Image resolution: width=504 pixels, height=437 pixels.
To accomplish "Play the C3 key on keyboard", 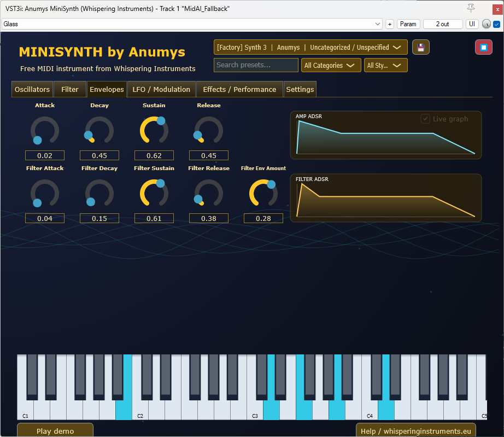I will tap(255, 410).
